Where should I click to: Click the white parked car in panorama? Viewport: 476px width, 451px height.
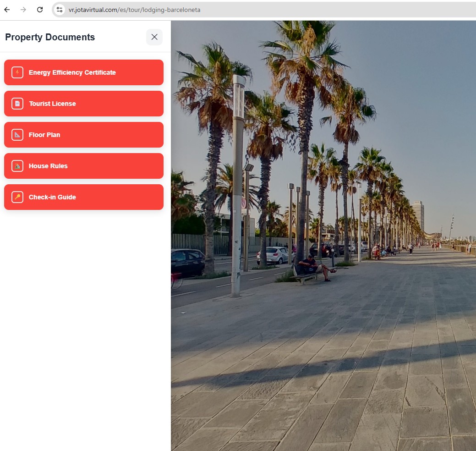[274, 255]
